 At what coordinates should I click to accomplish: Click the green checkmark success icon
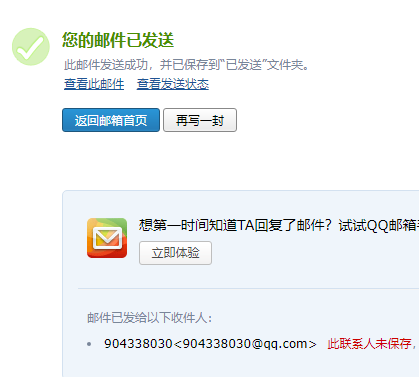(31, 47)
